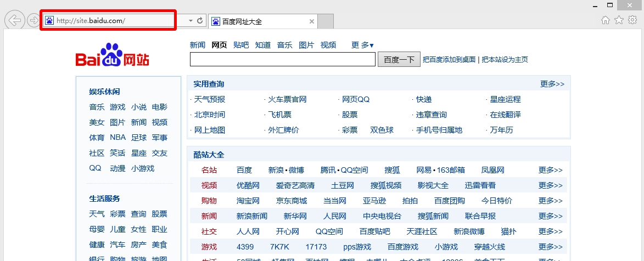Click the Baidu 网站 logo
Screen dimensions: 644x261
[x=112, y=55]
